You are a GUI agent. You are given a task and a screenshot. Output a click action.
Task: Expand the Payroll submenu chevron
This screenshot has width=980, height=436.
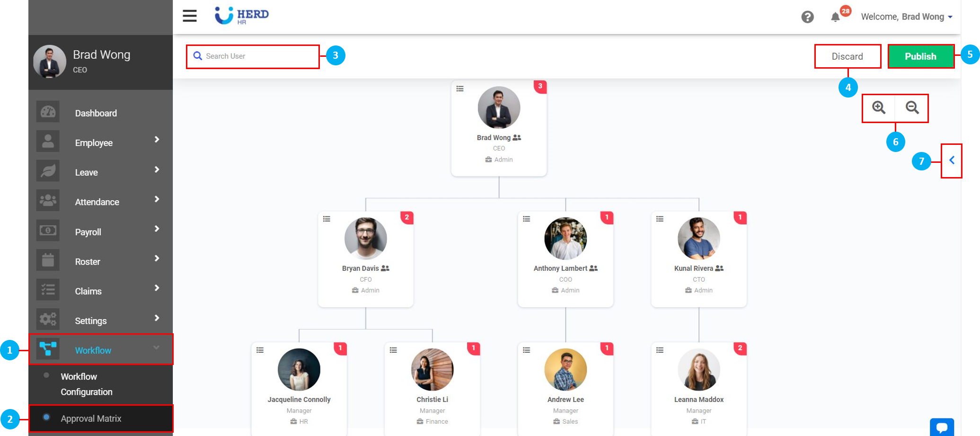point(157,229)
